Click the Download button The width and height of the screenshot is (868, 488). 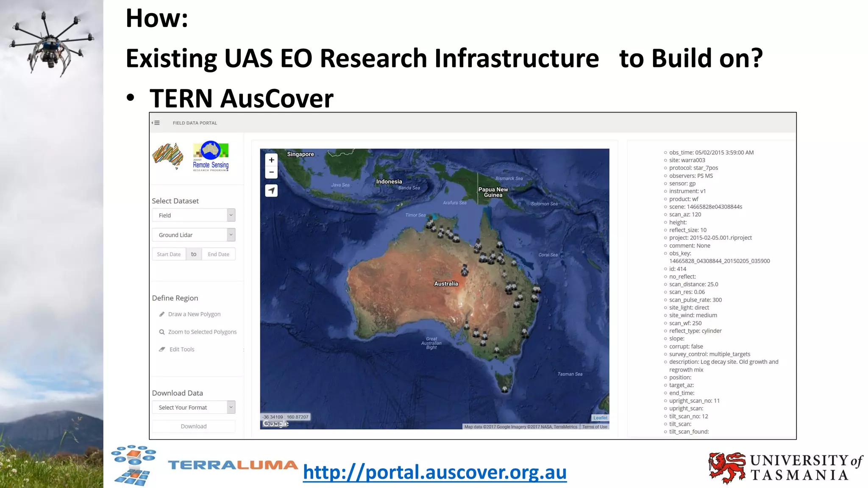194,426
